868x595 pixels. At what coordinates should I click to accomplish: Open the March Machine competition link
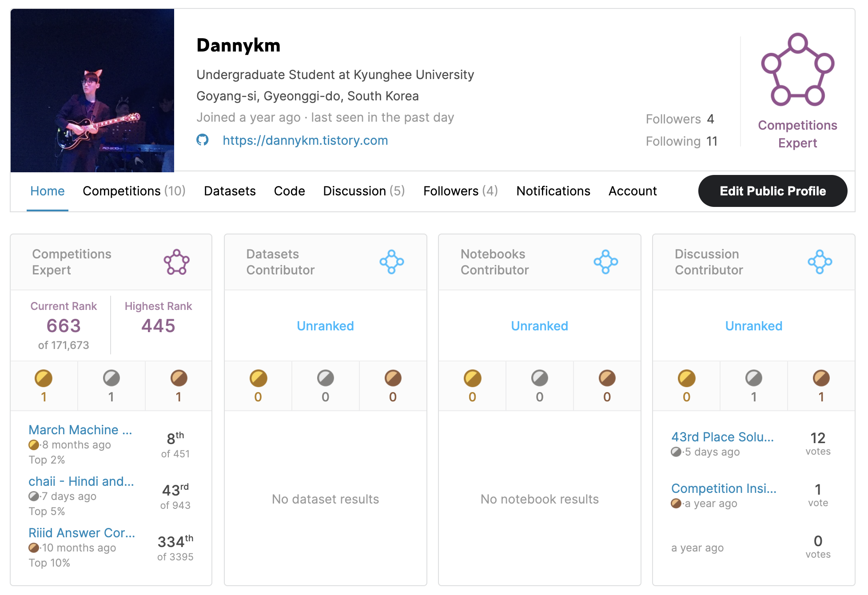point(80,430)
